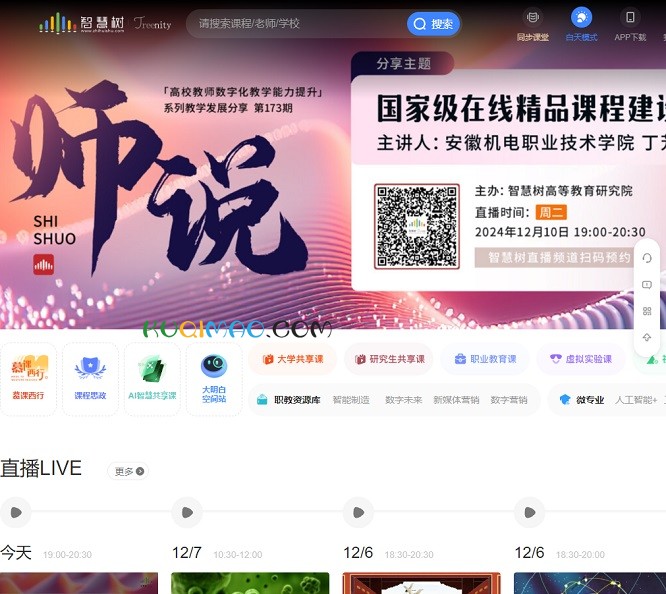Click the QR code in banner

[417, 226]
